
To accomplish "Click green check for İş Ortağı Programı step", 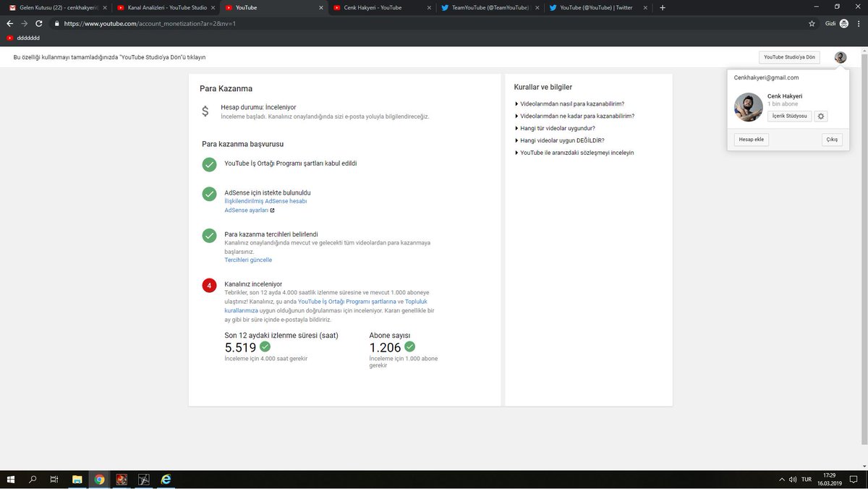I will point(209,165).
